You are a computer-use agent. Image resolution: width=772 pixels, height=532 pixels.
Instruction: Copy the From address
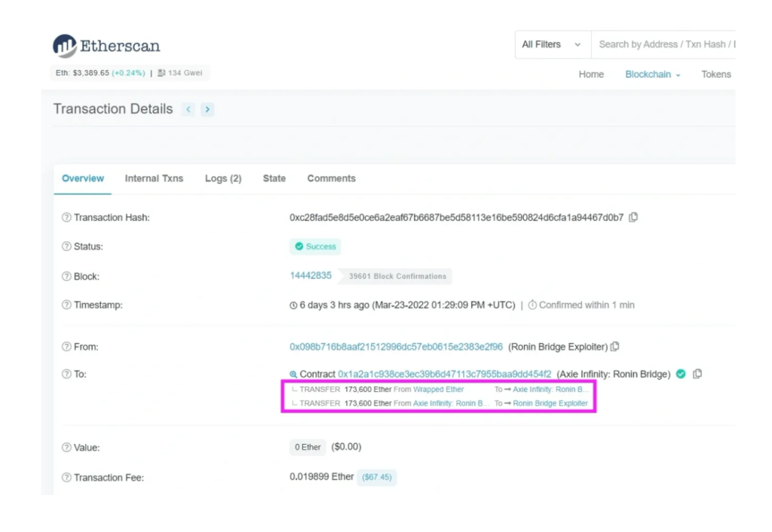tap(615, 347)
